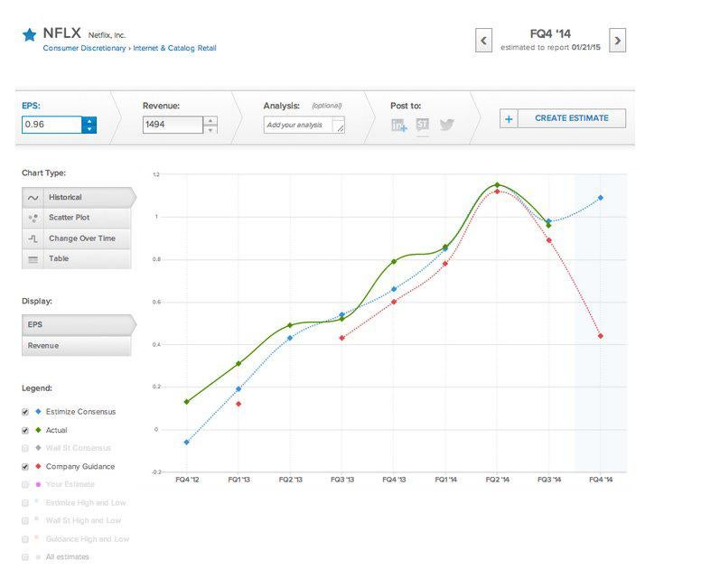Click the green Actual legend diamond

click(x=38, y=430)
